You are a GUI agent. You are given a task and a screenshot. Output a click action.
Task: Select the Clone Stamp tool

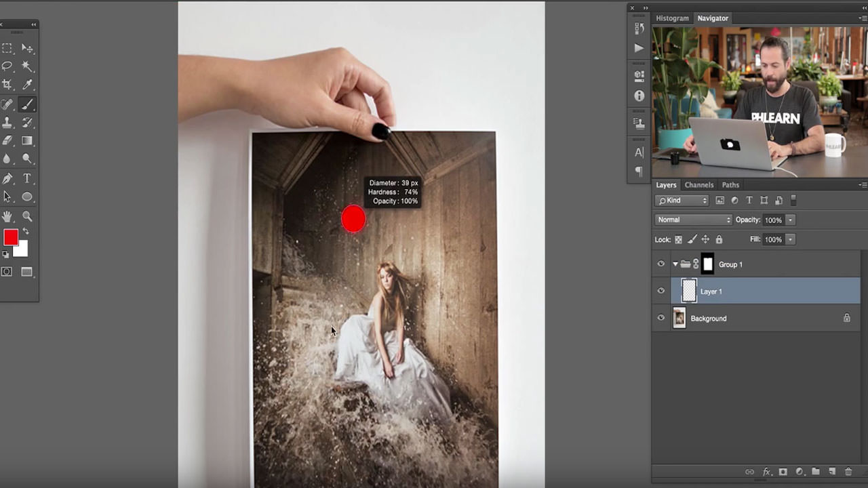click(x=7, y=123)
